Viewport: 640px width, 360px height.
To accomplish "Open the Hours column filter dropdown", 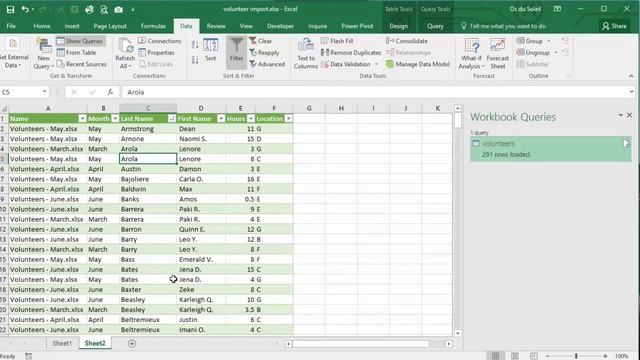I will (251, 118).
